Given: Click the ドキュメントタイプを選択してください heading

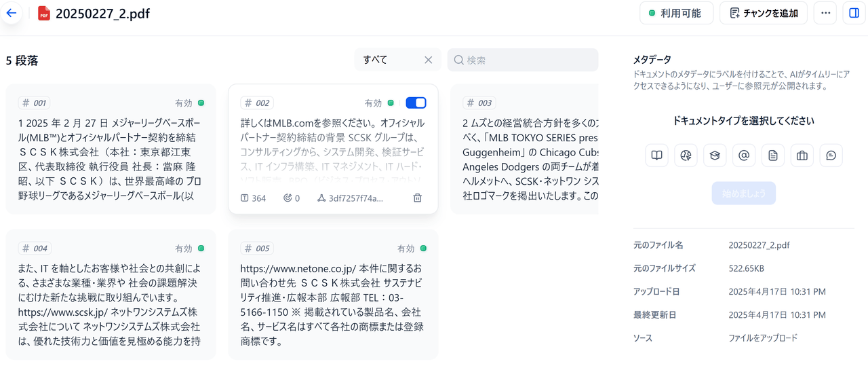Looking at the screenshot, I should (744, 121).
